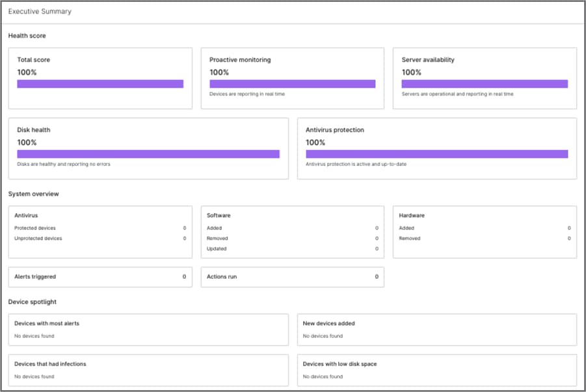Screen dimensions: 586x392
Task: Click the Hardware Removed count value
Action: [x=569, y=239]
